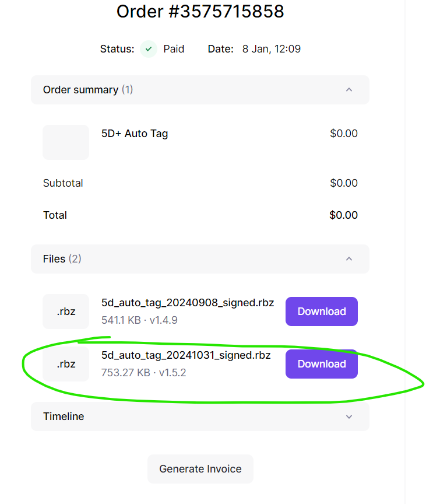This screenshot has height=504, width=426.
Task: Click the Subtotal row label
Action: pos(63,183)
